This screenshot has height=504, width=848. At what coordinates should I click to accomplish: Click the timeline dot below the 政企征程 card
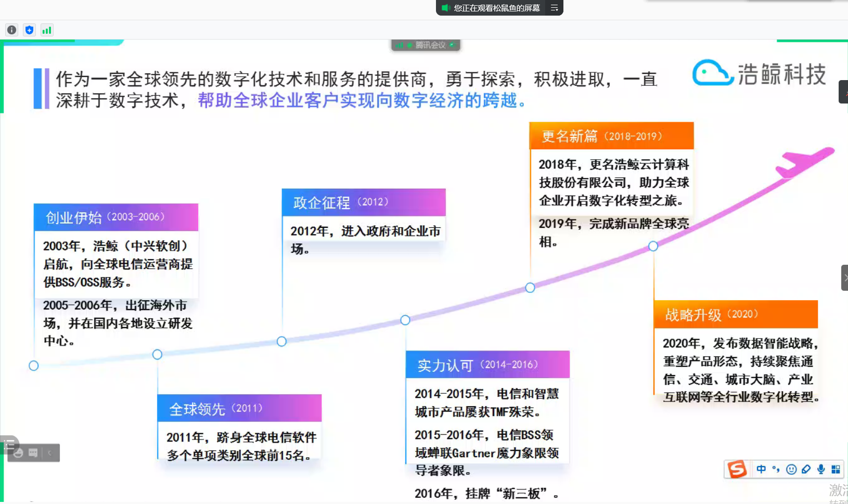click(x=281, y=341)
